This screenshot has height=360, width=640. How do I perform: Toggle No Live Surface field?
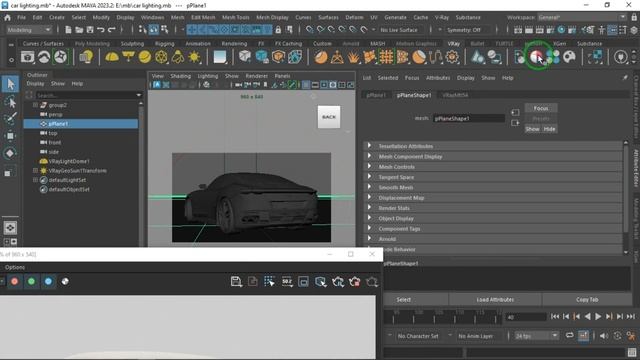click(400, 30)
